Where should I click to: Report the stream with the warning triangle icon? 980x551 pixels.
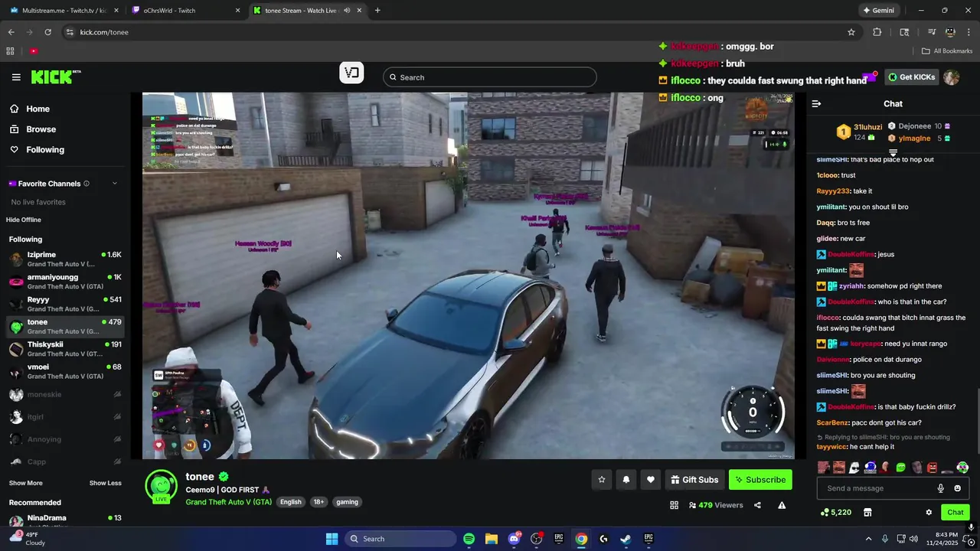(782, 505)
